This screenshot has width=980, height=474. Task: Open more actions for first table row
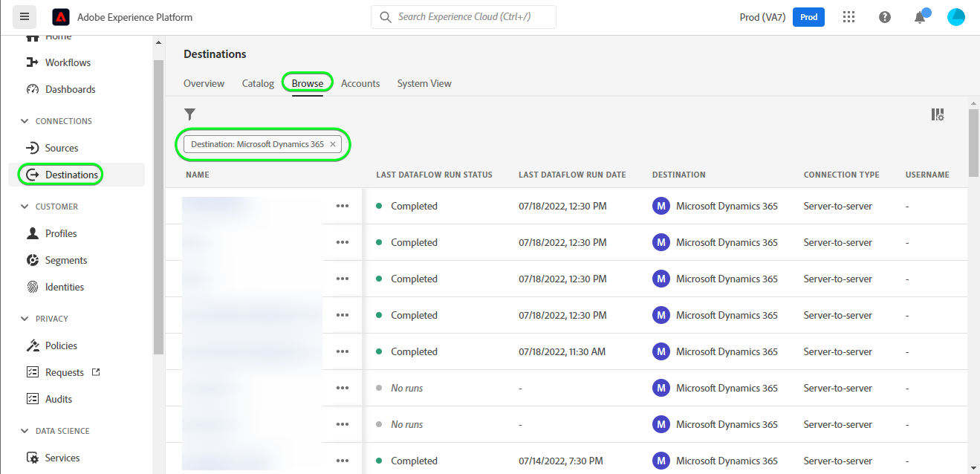343,206
